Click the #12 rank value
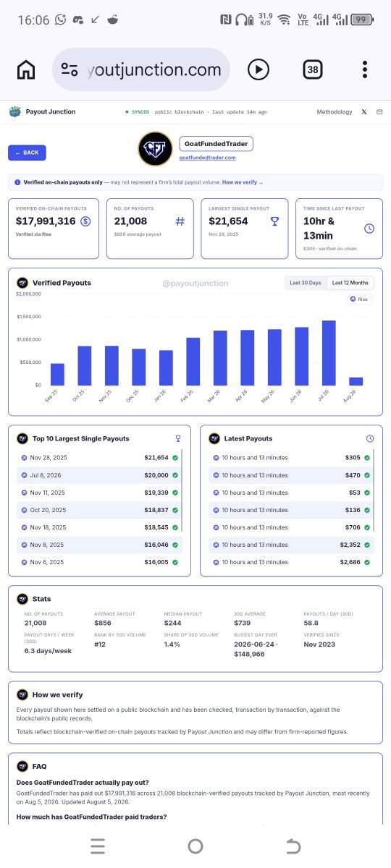The height and width of the screenshot is (868, 391). click(100, 644)
